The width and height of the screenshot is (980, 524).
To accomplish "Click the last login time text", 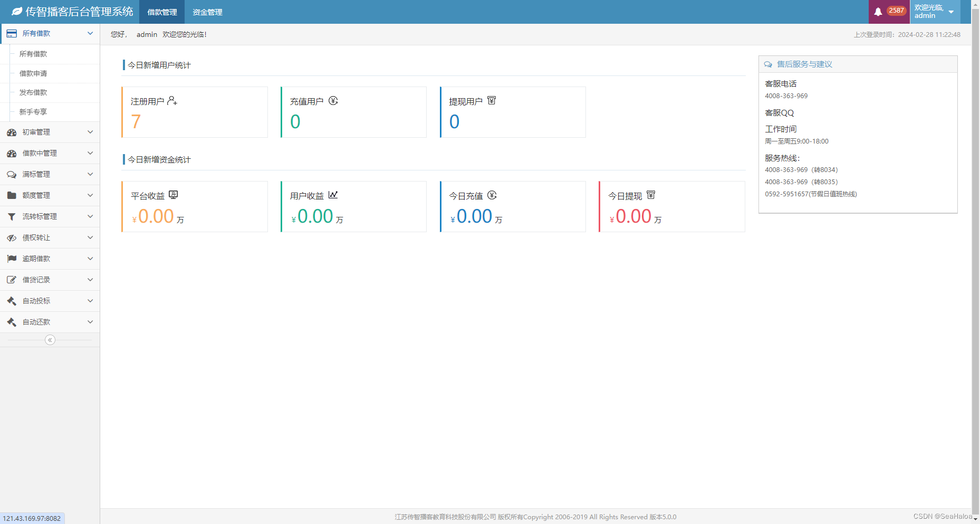I will click(907, 35).
